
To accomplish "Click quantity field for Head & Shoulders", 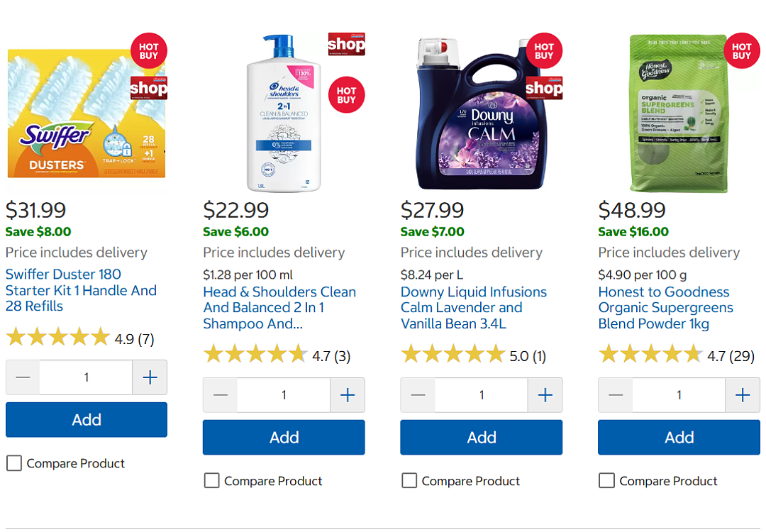I will tap(284, 394).
